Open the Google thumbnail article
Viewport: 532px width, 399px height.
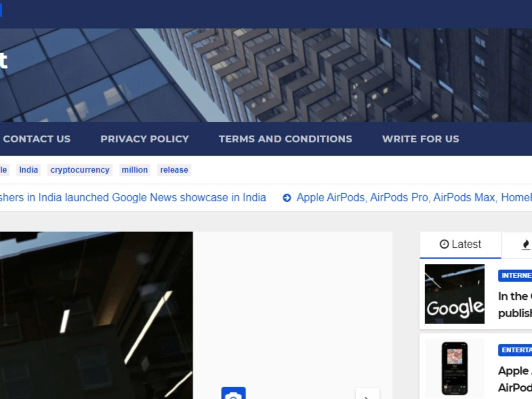coord(455,294)
